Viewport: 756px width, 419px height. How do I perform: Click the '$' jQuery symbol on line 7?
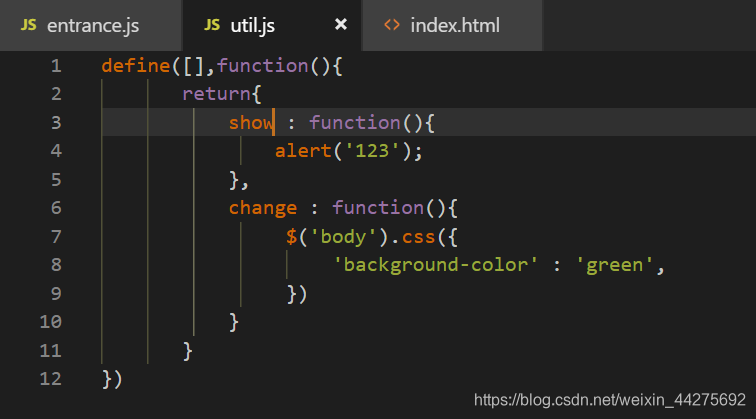point(291,237)
